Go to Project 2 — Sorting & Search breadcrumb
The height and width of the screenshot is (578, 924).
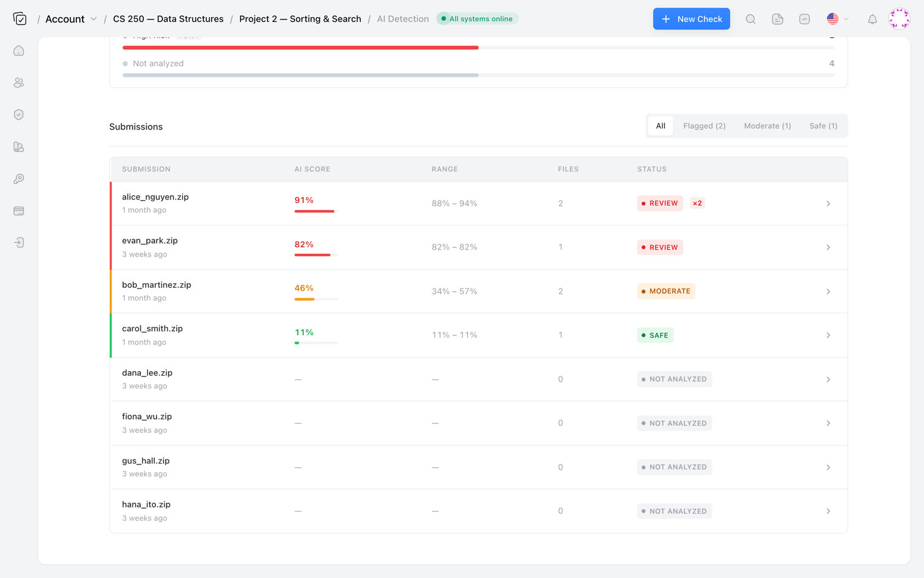300,19
